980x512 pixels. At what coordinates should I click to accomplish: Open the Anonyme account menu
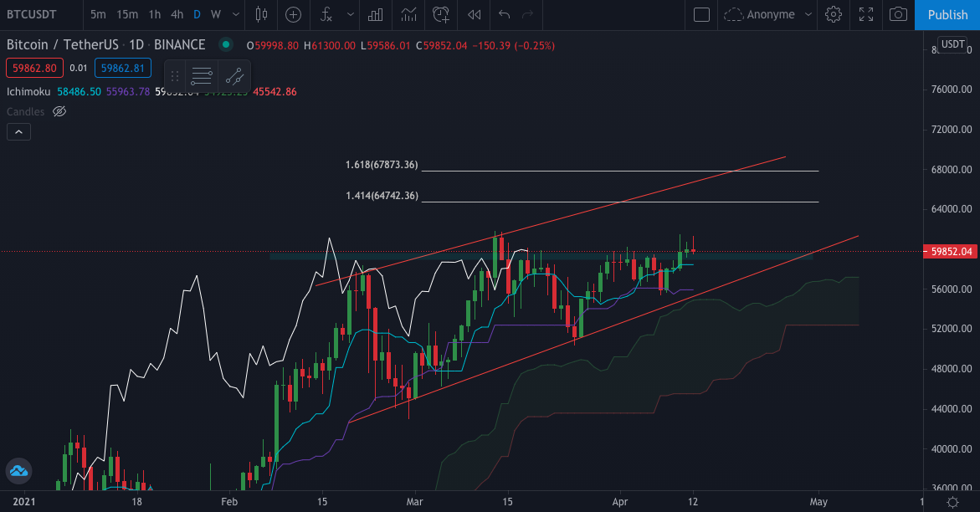click(767, 14)
